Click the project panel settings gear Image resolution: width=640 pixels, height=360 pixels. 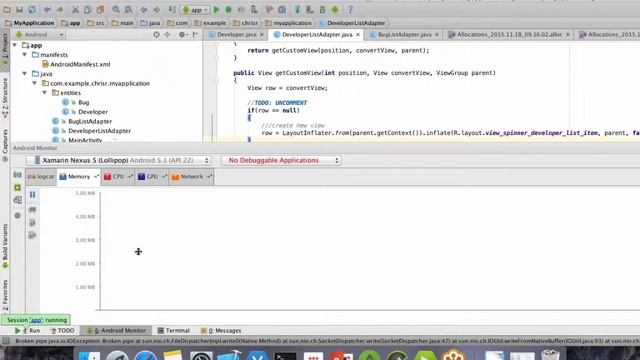tap(182, 35)
